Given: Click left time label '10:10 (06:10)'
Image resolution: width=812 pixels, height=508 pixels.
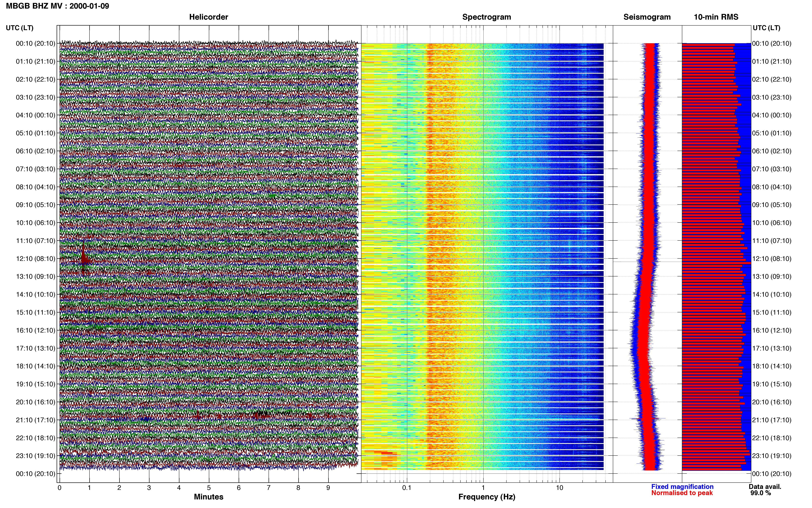Looking at the screenshot, I should (36, 223).
